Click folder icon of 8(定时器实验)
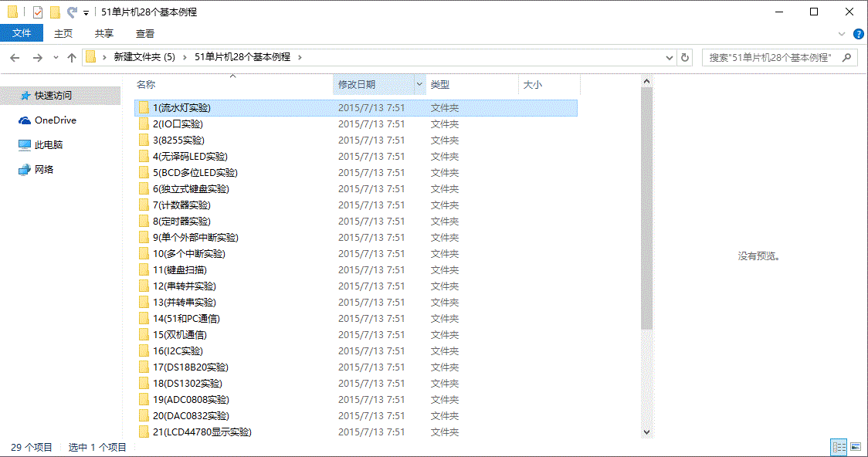868x457 pixels. 144,222
